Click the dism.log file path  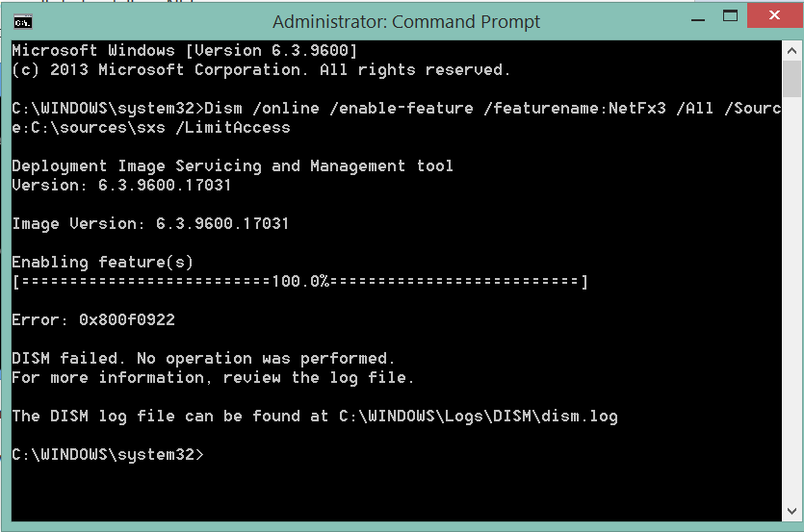(x=478, y=417)
